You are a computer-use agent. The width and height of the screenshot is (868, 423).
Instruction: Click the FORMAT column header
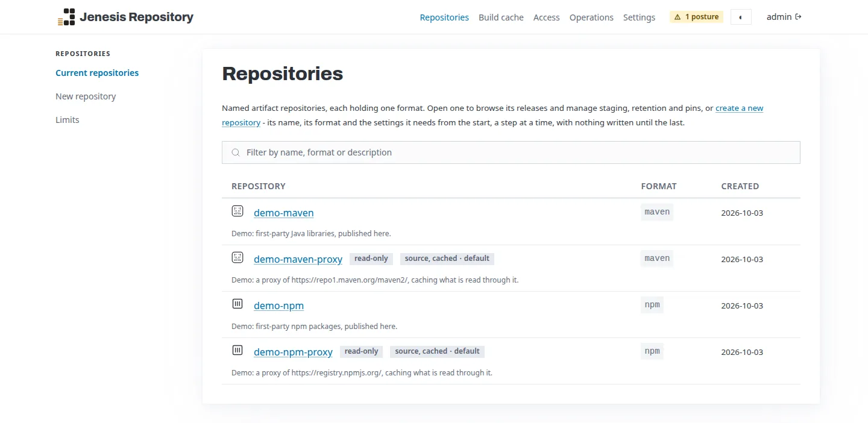[659, 186]
